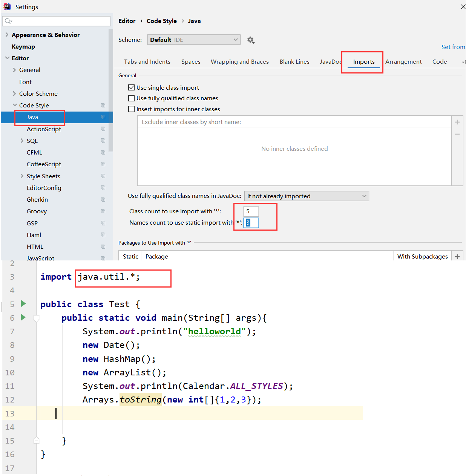Click the scheme icon beside CoffeeScript

(x=103, y=164)
